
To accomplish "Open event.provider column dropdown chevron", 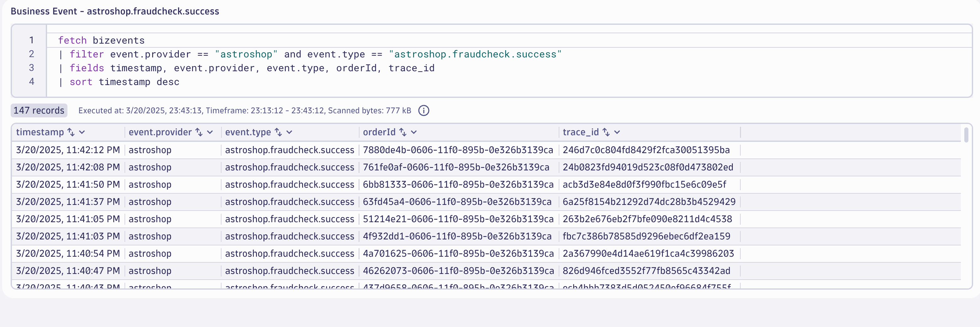I will click(x=210, y=132).
